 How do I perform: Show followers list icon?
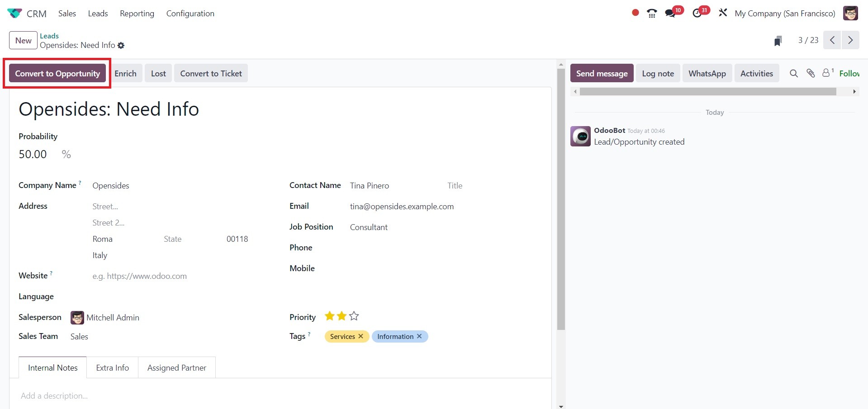(828, 73)
